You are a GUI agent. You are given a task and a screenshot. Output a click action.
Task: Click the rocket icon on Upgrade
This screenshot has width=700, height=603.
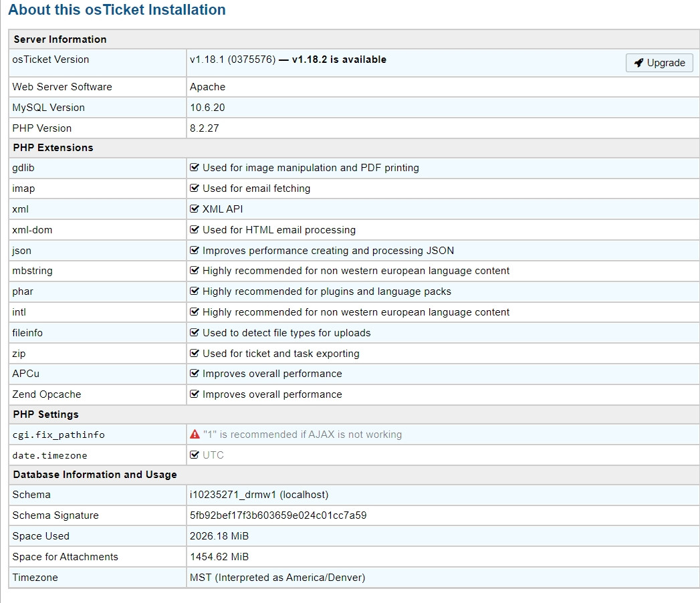pyautogui.click(x=639, y=63)
